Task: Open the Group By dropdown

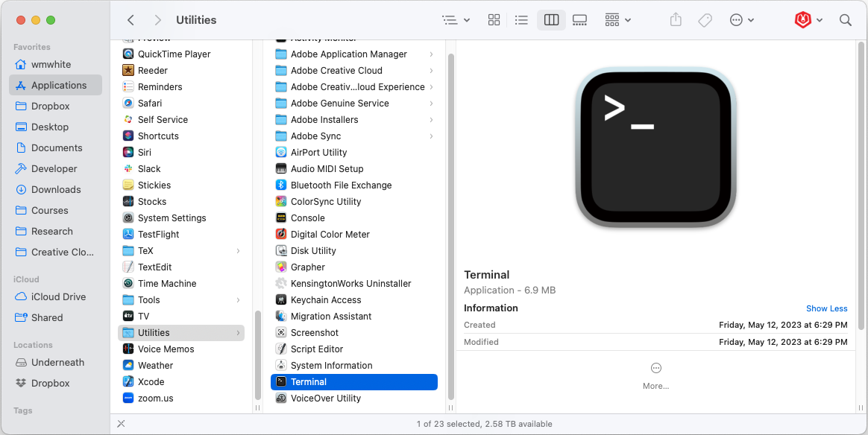Action: [x=617, y=20]
